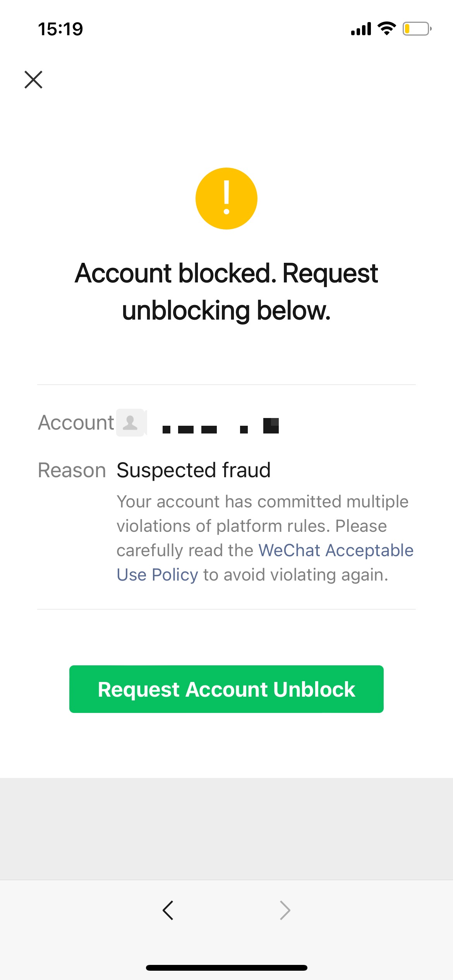Viewport: 453px width, 980px height.
Task: Click the Wi-Fi icon in status bar
Action: click(386, 29)
